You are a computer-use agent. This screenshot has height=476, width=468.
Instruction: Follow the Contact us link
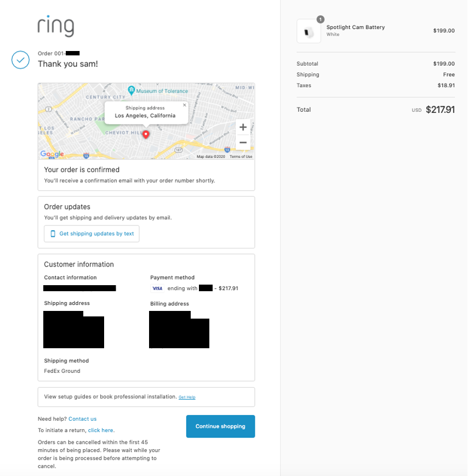point(82,419)
